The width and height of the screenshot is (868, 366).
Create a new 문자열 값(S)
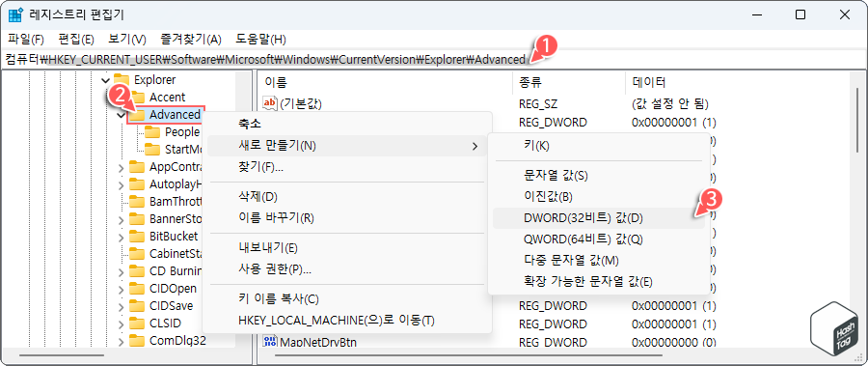(598, 176)
